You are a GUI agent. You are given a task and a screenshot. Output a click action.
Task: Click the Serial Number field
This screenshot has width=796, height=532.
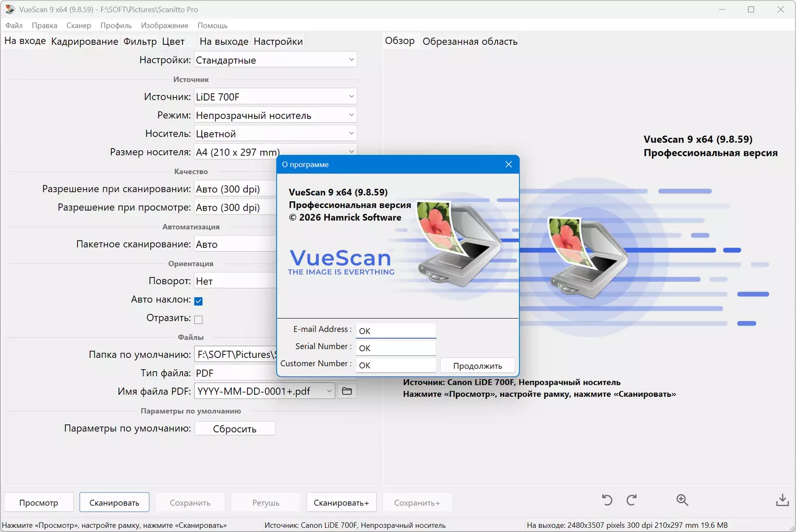click(395, 348)
